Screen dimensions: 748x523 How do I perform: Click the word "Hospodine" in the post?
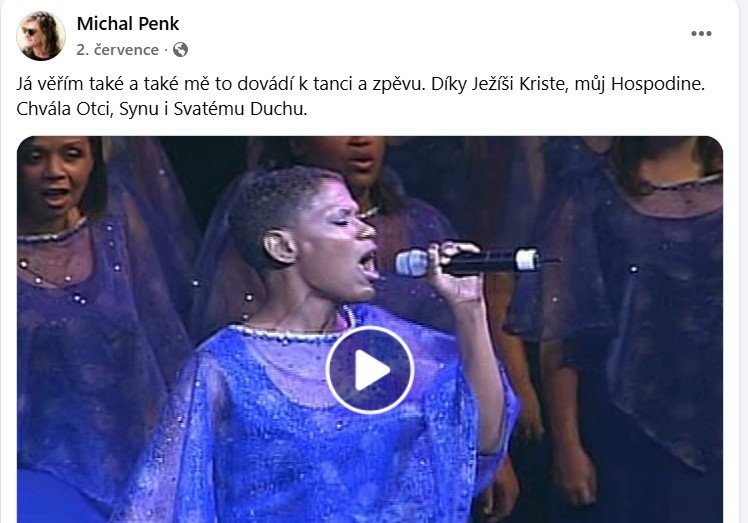pos(656,84)
